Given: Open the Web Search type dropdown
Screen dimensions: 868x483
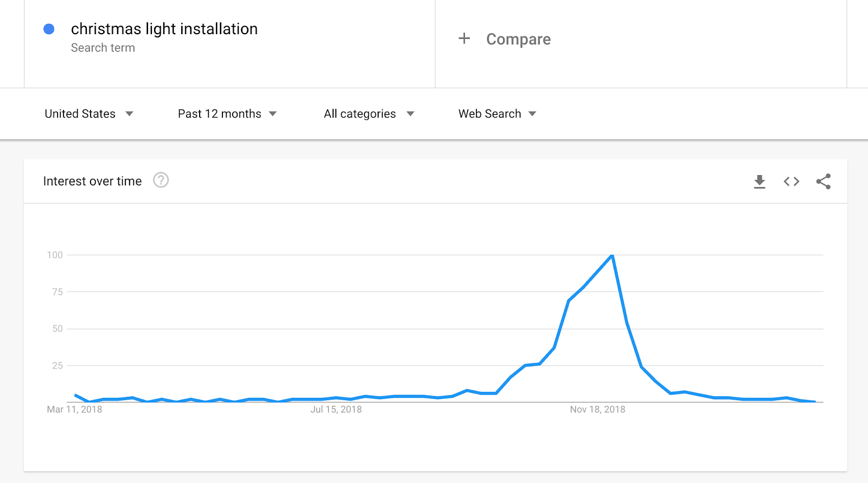Looking at the screenshot, I should coord(497,114).
